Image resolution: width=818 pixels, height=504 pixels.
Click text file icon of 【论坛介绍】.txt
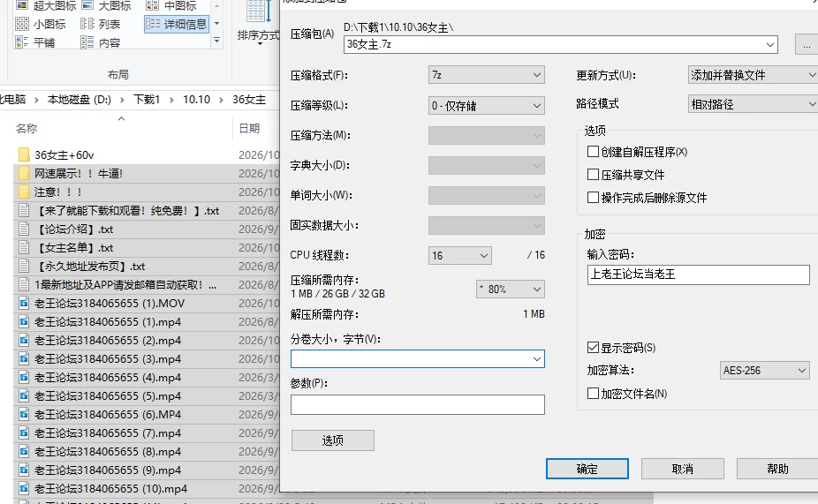[x=24, y=229]
